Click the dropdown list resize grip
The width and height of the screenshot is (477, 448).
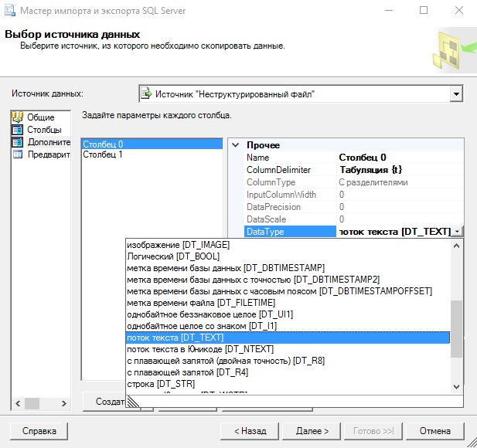tap(133, 402)
